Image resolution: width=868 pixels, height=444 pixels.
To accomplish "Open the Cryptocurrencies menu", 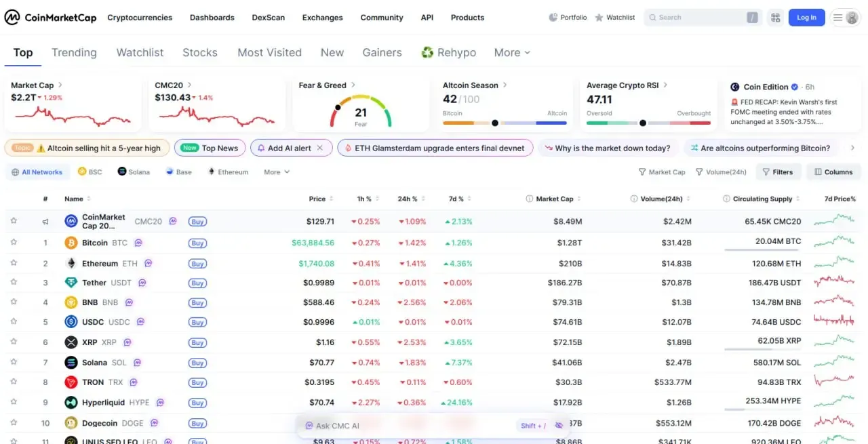I will (140, 18).
